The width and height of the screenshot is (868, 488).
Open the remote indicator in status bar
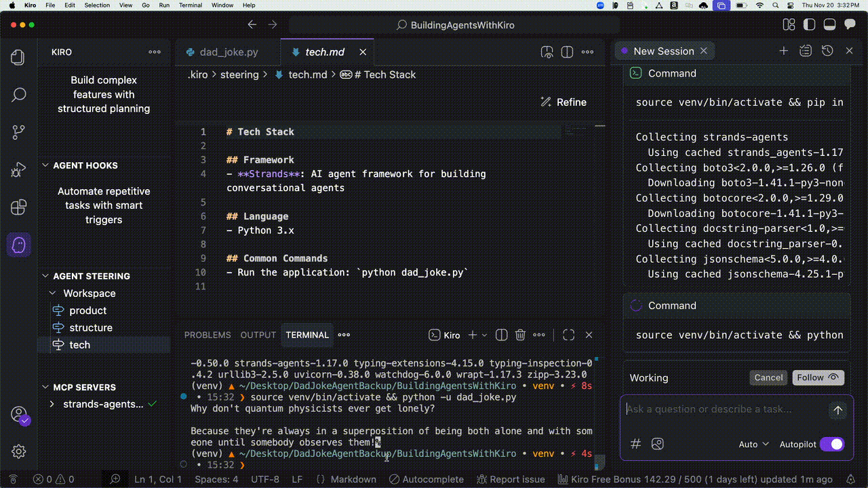tap(13, 479)
